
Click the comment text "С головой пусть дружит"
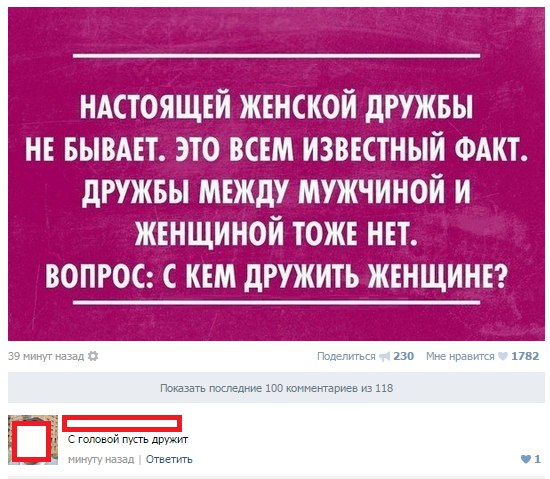click(x=128, y=439)
